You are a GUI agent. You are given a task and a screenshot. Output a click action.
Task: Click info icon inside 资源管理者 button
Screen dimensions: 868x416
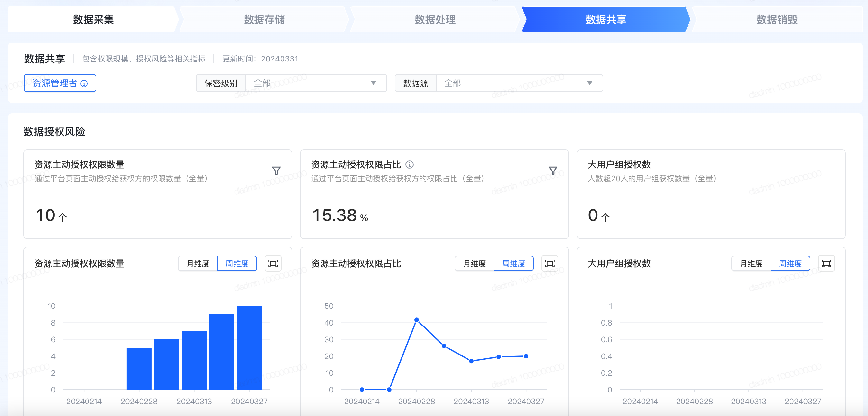click(x=84, y=84)
